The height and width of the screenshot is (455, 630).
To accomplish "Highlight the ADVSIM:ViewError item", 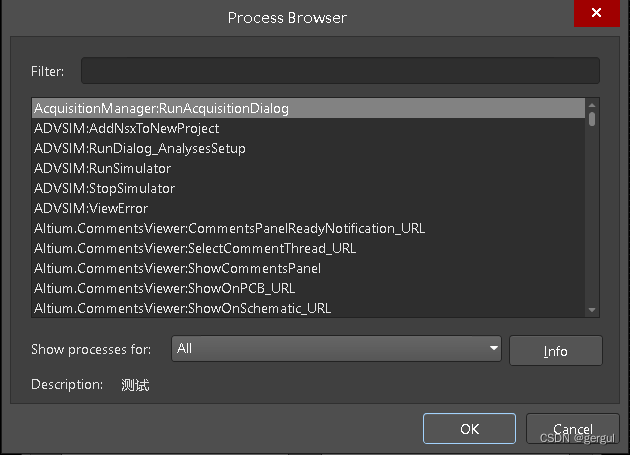I will (x=308, y=208).
